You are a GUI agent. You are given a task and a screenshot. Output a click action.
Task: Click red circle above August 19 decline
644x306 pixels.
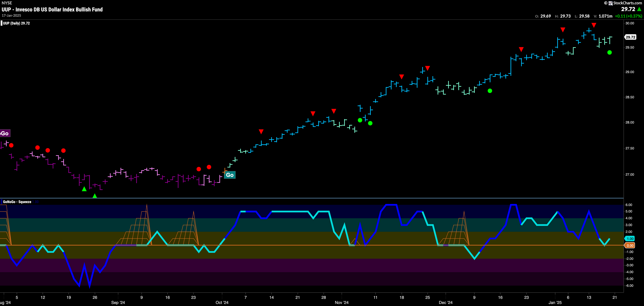click(x=64, y=150)
